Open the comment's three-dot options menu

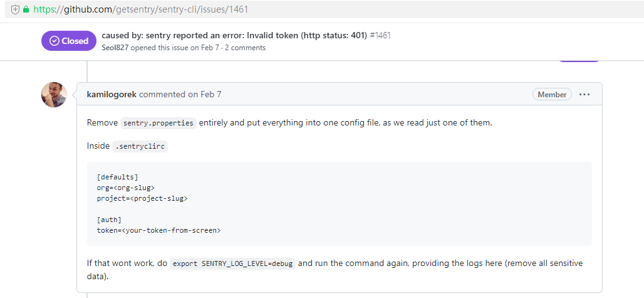tap(584, 95)
